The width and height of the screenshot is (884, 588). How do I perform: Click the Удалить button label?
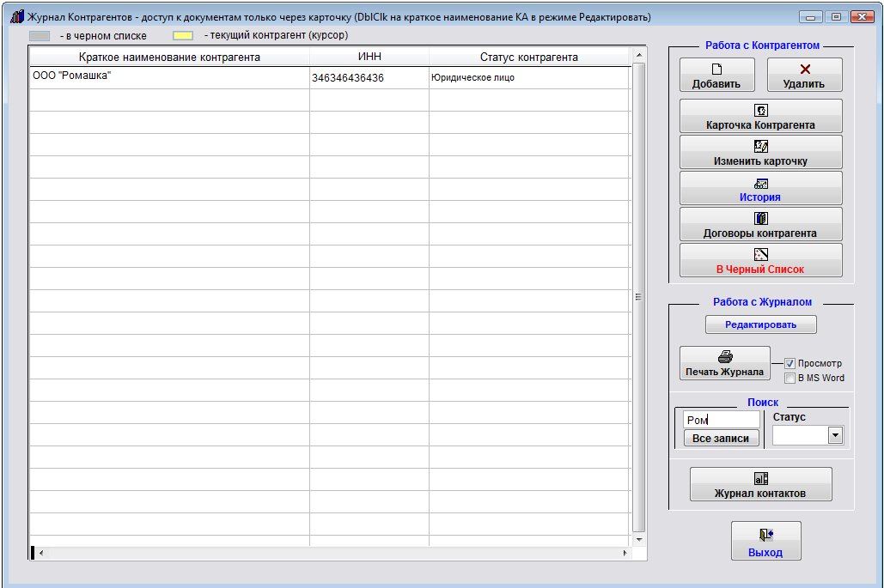(803, 84)
